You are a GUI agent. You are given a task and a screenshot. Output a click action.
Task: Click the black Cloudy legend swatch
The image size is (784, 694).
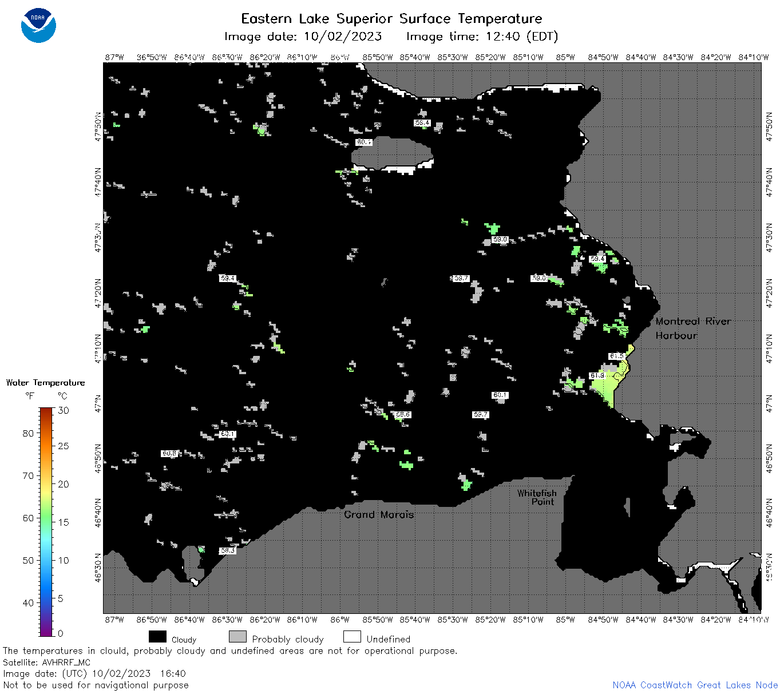(x=157, y=637)
